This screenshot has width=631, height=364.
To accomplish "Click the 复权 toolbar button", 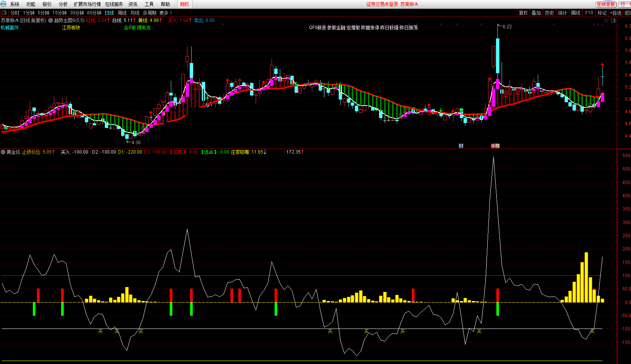I will (x=523, y=13).
